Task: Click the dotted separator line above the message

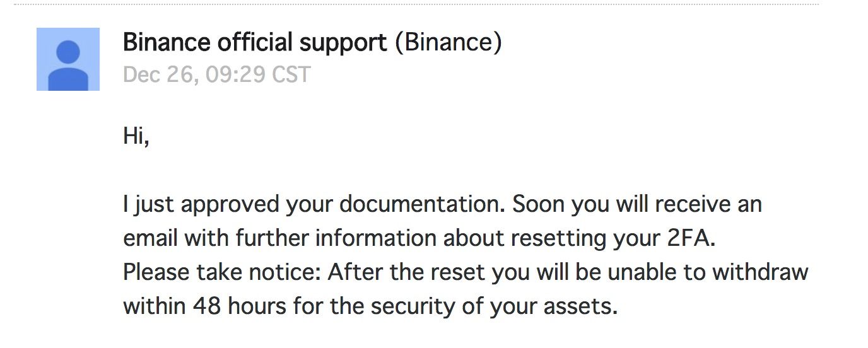Action: (416, 4)
